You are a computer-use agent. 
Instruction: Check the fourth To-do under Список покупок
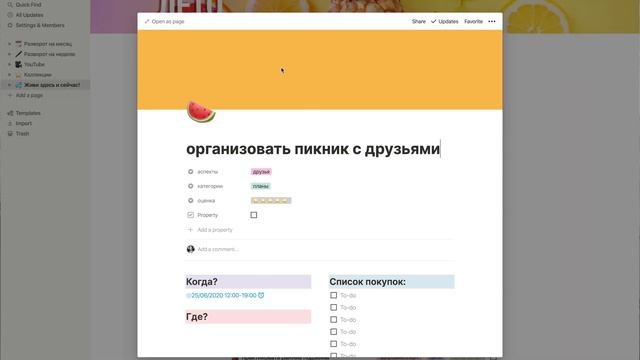pyautogui.click(x=333, y=332)
